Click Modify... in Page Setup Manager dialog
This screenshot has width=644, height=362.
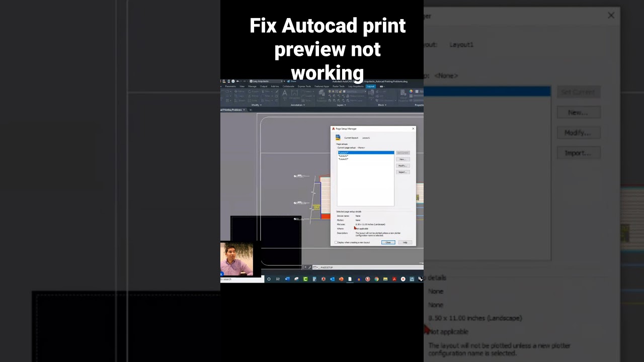[x=403, y=165]
